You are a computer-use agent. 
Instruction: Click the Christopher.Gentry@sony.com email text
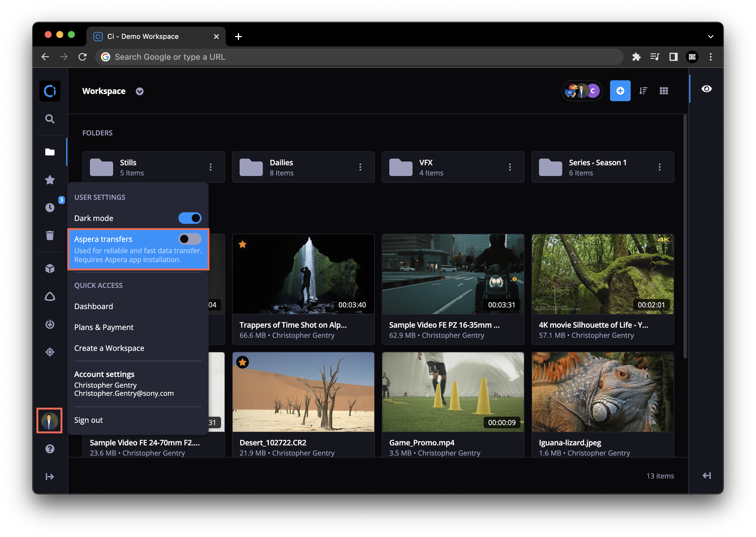point(124,393)
